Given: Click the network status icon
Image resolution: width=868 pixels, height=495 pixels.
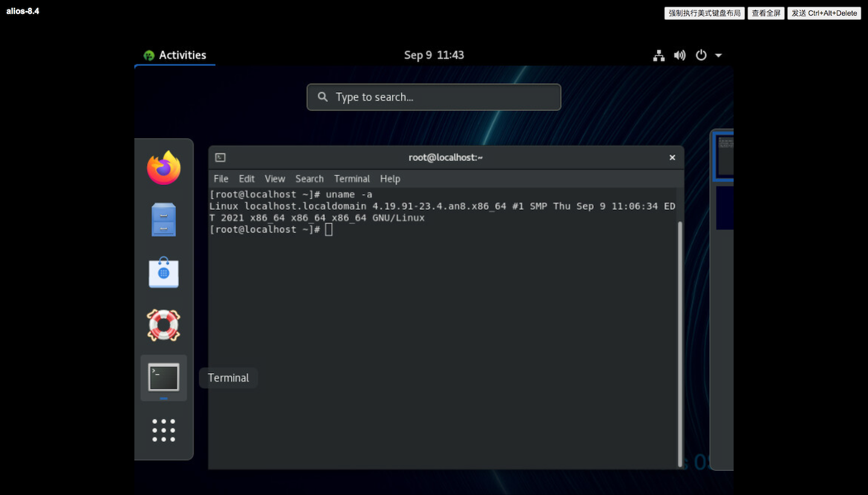Looking at the screenshot, I should pyautogui.click(x=659, y=55).
